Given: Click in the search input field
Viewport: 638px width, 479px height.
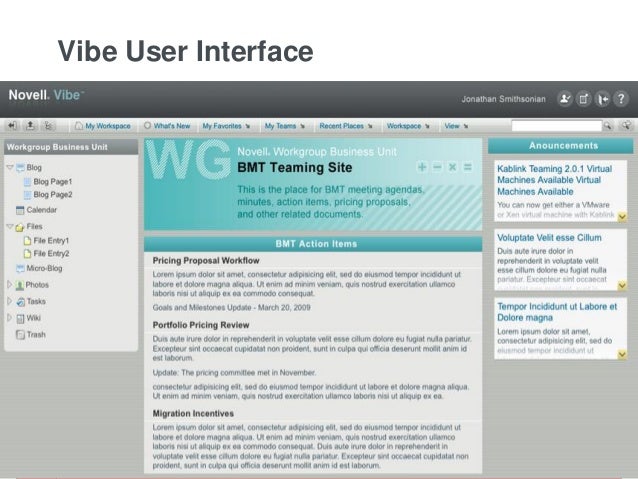Looking at the screenshot, I should click(556, 126).
